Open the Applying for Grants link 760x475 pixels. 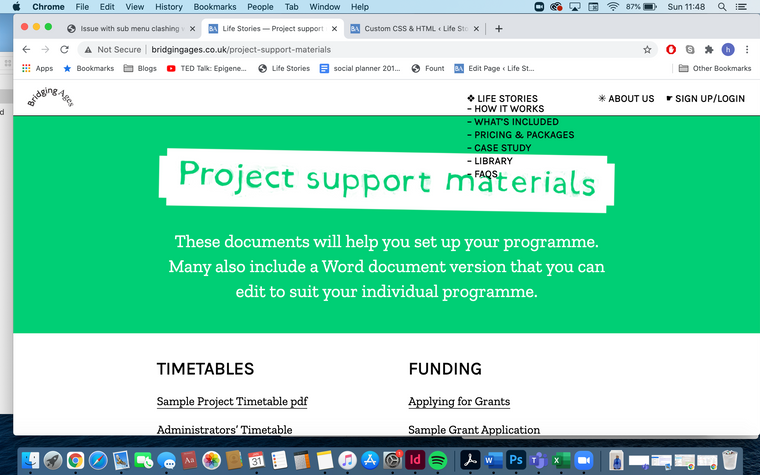click(x=459, y=402)
